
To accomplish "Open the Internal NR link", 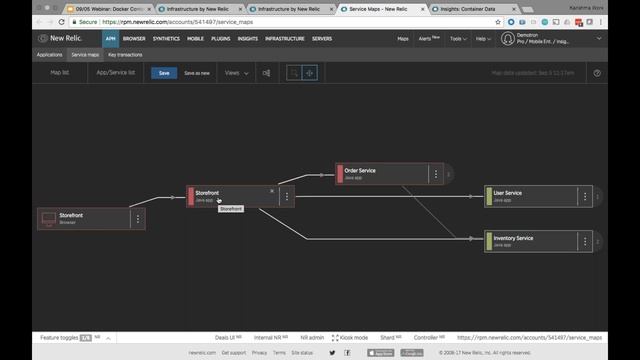I will (x=271, y=338).
